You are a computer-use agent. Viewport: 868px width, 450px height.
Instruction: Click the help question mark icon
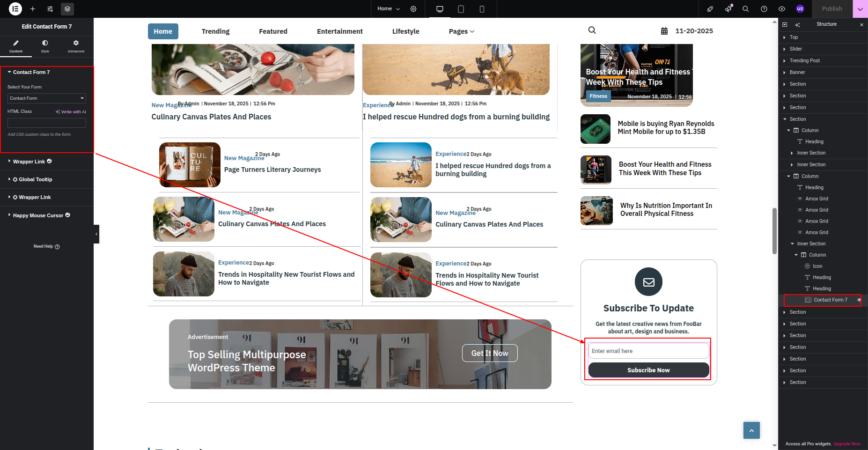[764, 9]
